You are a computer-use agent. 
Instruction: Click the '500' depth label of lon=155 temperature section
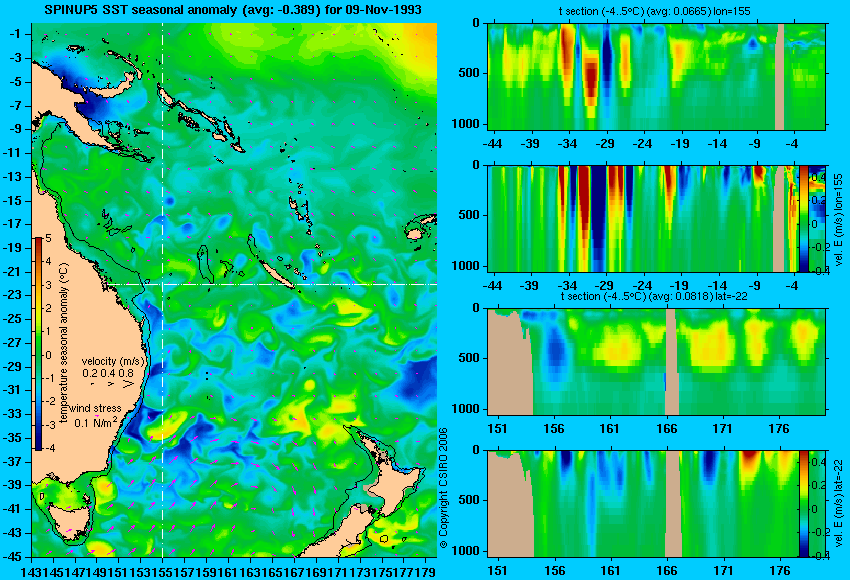tap(469, 73)
